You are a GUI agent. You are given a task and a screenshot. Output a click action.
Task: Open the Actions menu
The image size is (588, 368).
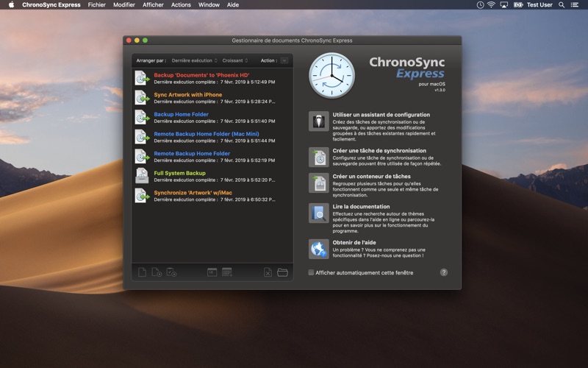(181, 5)
